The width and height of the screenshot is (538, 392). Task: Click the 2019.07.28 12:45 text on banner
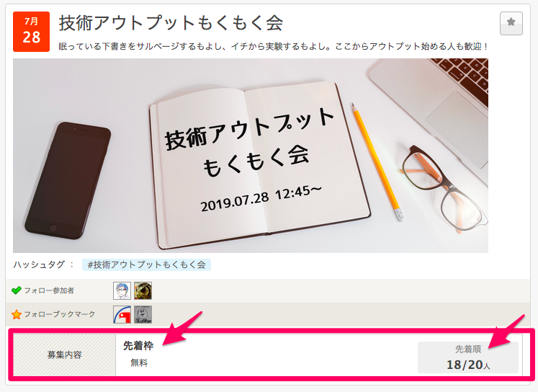tap(261, 199)
